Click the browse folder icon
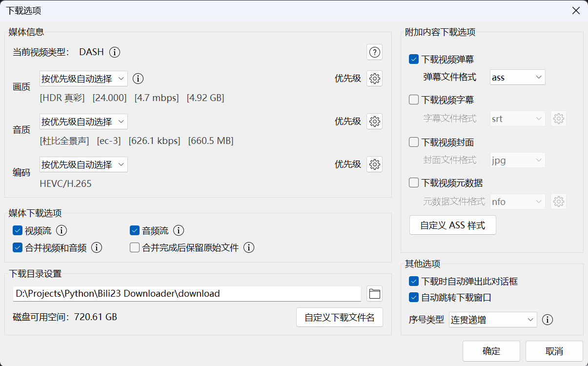The height and width of the screenshot is (366, 588). [374, 294]
